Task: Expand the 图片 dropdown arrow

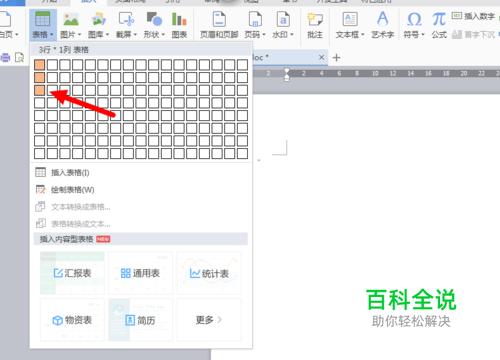Action: point(80,34)
